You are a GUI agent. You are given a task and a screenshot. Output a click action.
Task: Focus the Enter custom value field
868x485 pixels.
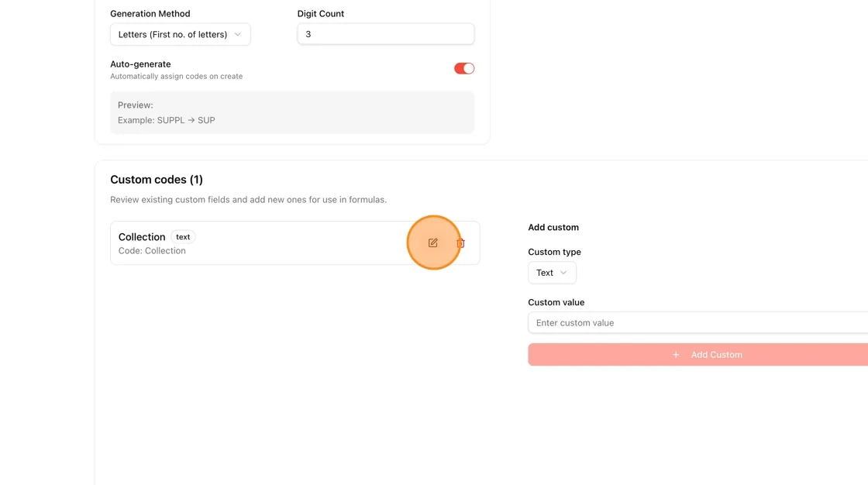[x=698, y=323]
